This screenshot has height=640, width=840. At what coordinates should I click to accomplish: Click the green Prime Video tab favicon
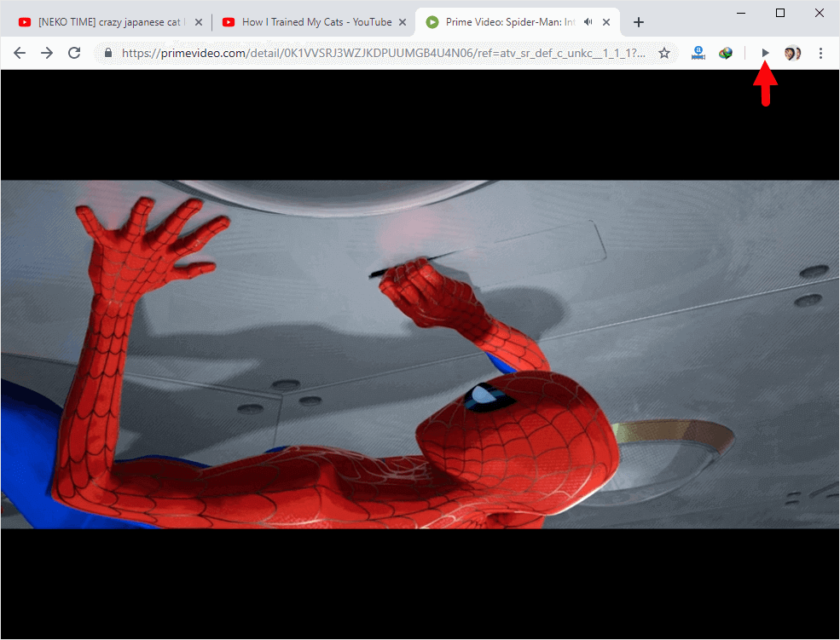432,22
